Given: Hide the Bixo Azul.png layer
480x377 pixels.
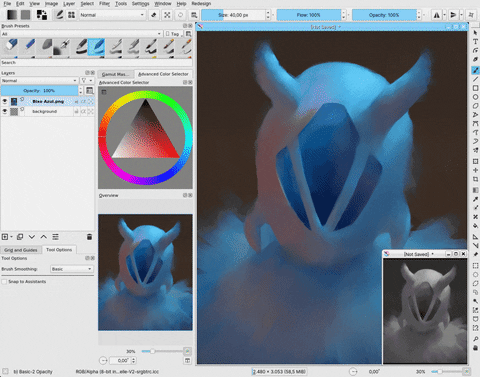Looking at the screenshot, I should tap(5, 101).
